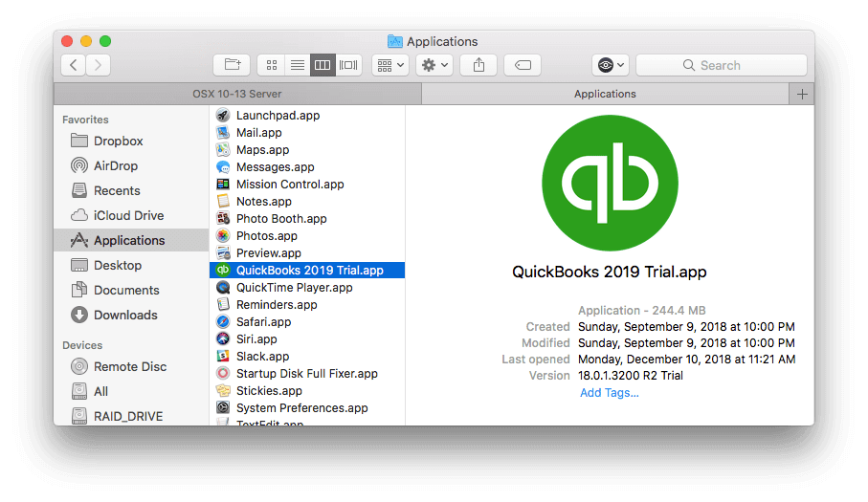868x502 pixels.
Task: Click the Slack.app icon
Action: (x=223, y=356)
